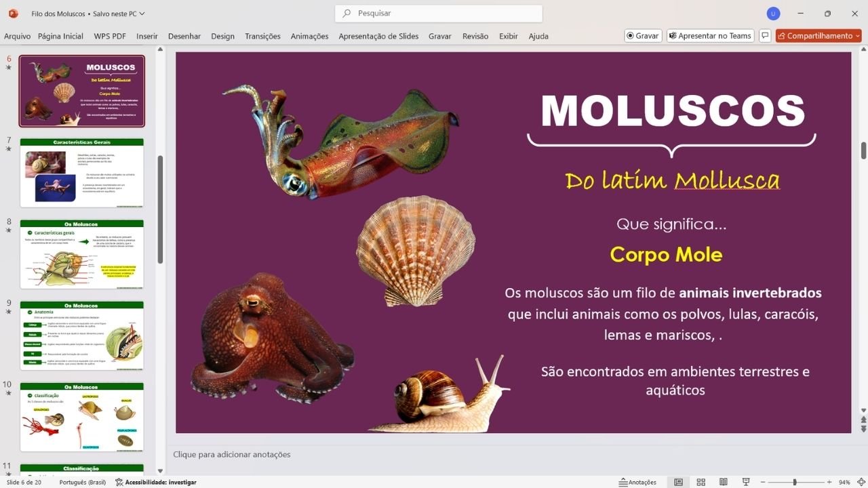Click the notes area to add annotations
The height and width of the screenshot is (488, 868).
(x=231, y=454)
